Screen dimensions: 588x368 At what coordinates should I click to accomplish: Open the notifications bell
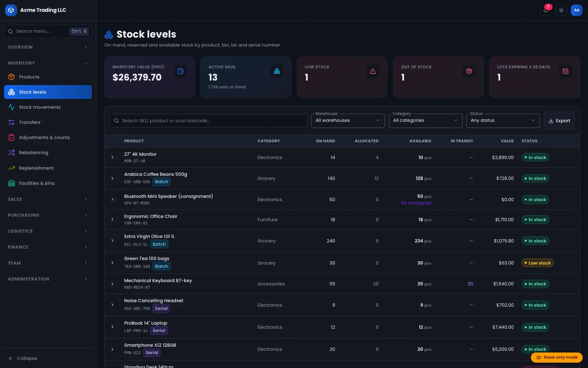[546, 10]
